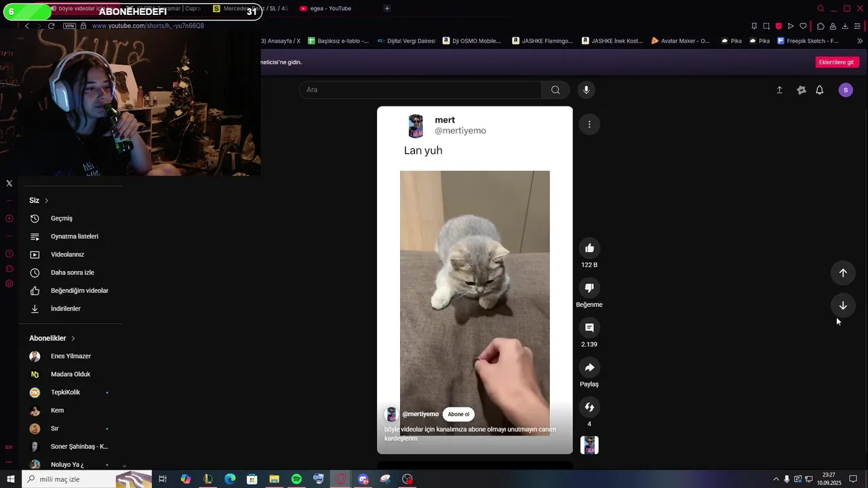Go to next short with down arrow
Screen dimensions: 868x488
(843, 306)
